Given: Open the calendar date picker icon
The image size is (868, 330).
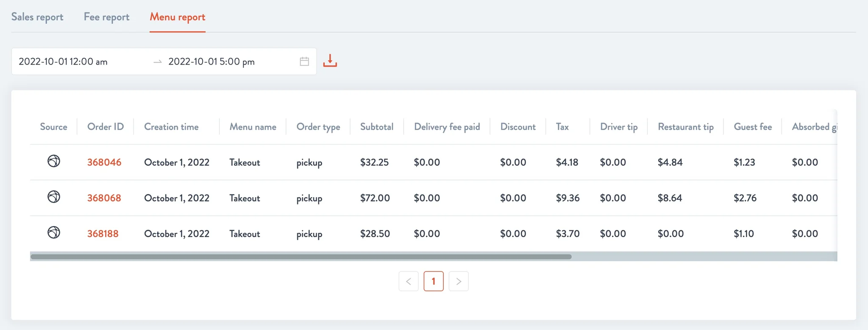Looking at the screenshot, I should pos(304,62).
